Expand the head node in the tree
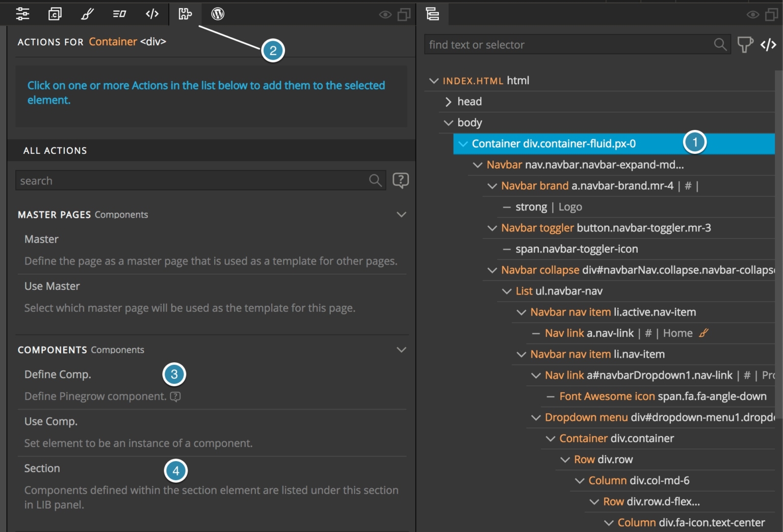 tap(449, 101)
